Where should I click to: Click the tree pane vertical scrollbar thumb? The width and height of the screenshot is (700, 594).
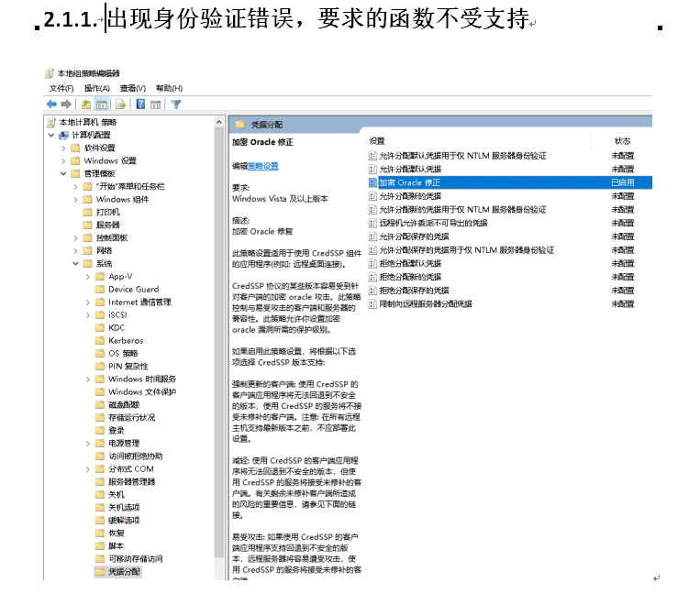(x=218, y=343)
